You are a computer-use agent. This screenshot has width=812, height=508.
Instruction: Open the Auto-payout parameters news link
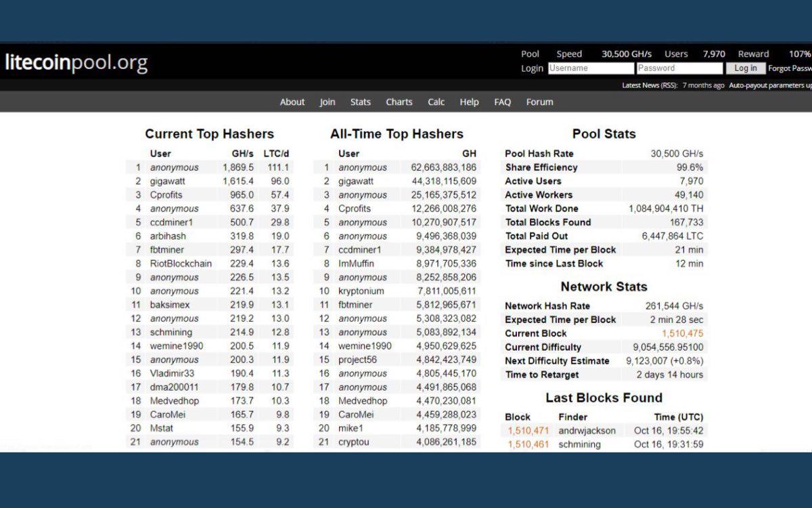(x=770, y=85)
